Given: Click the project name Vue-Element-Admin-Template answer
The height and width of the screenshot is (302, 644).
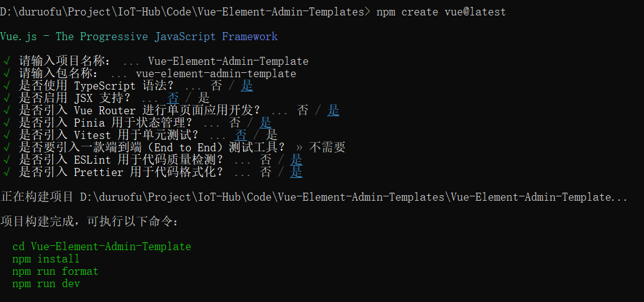Looking at the screenshot, I should click(x=228, y=61).
